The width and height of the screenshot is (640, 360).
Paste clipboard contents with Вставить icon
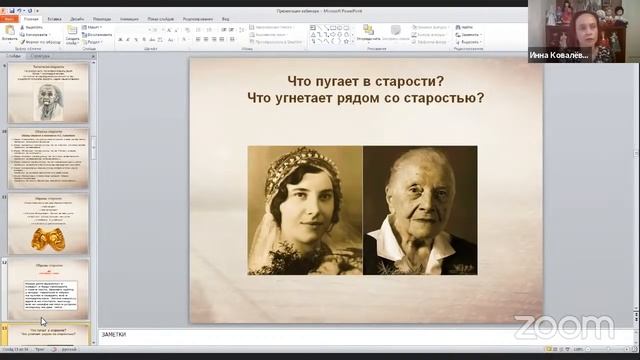click(x=9, y=31)
